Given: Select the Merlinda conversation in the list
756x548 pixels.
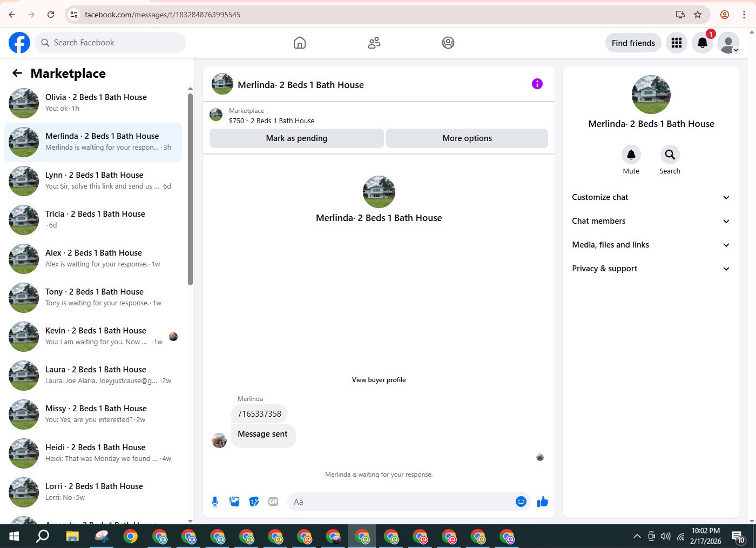Looking at the screenshot, I should click(93, 142).
